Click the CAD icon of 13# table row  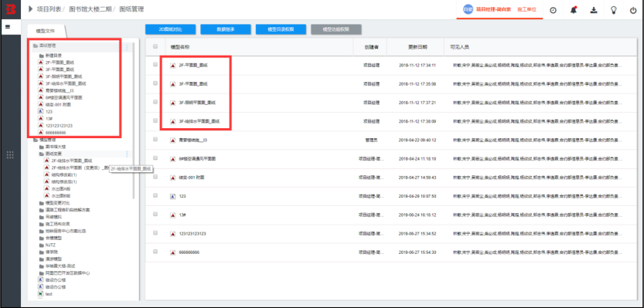173,215
